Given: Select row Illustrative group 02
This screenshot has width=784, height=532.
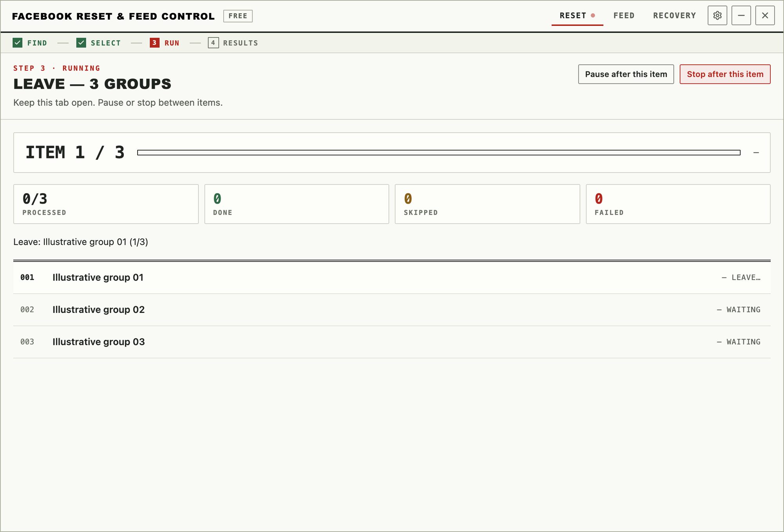Looking at the screenshot, I should point(392,310).
